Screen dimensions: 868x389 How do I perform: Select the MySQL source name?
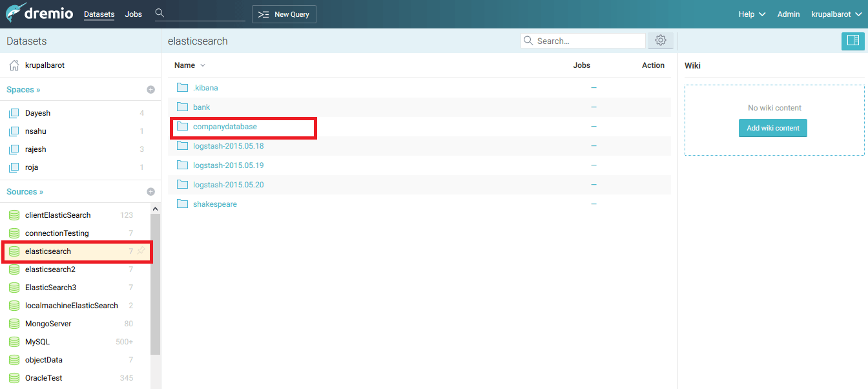tap(37, 342)
